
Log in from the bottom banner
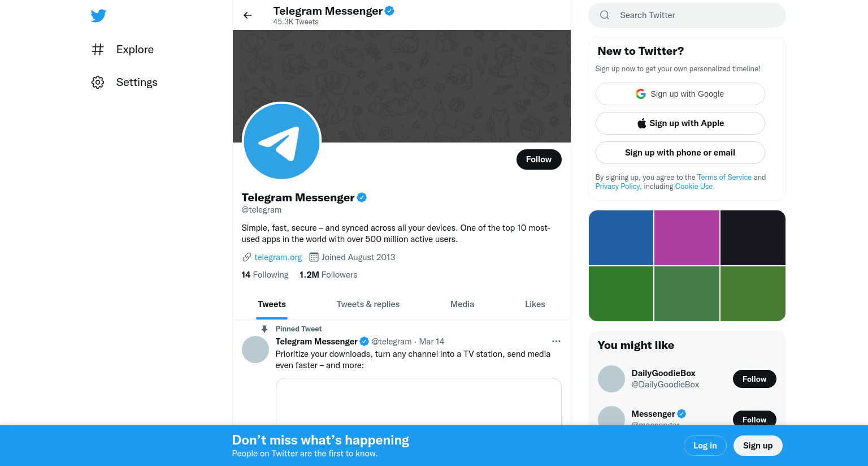point(705,446)
